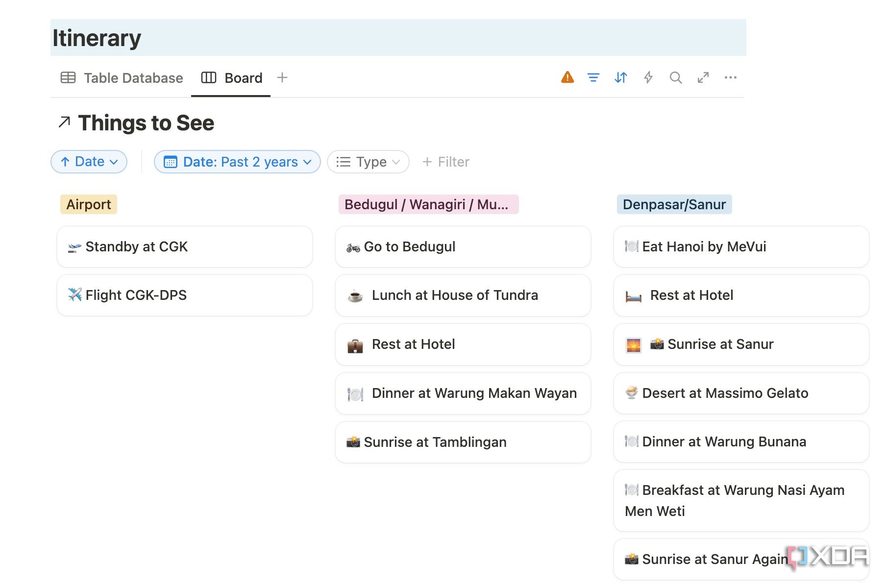
Task: Select the 'Flight CGK-DPS' card
Action: 184,295
